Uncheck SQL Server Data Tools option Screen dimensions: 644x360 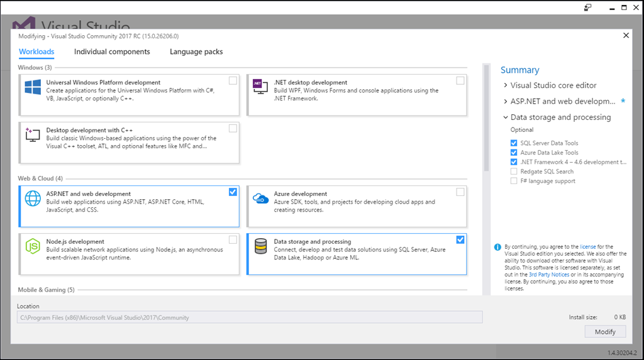point(514,143)
